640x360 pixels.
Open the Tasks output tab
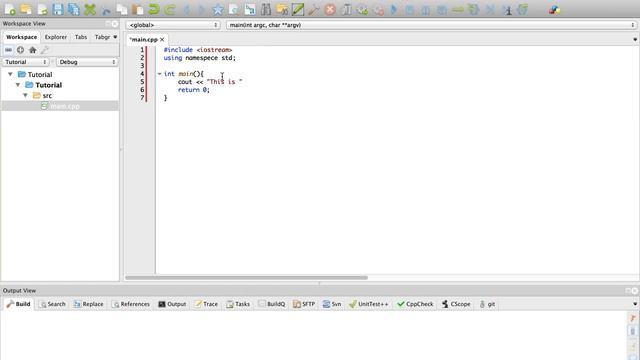(x=238, y=304)
